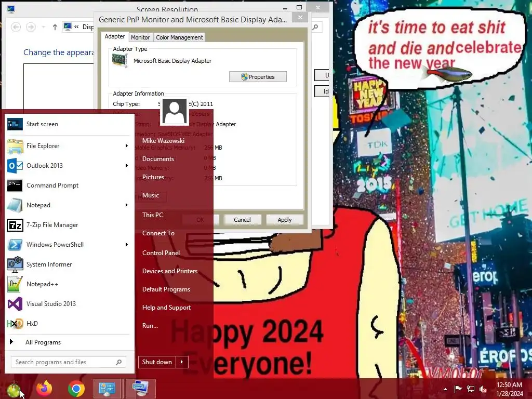Open Music from start menu
The height and width of the screenshot is (399, 532).
[x=151, y=195]
